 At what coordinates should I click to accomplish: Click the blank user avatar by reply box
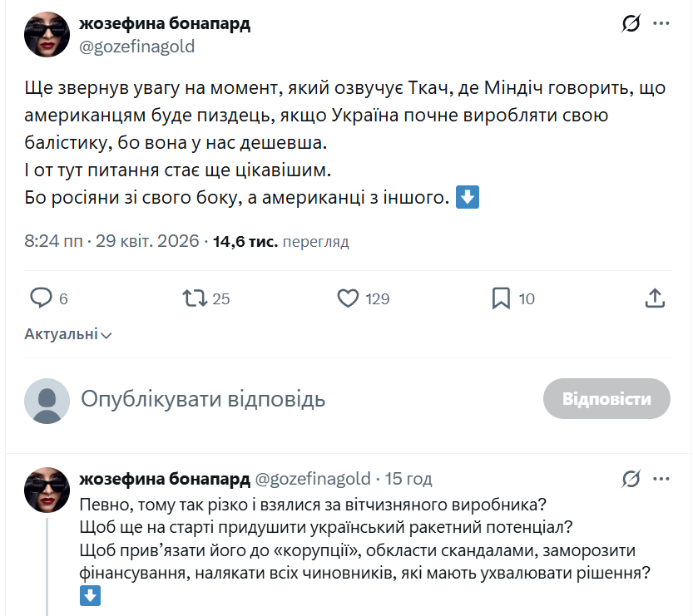click(x=47, y=400)
